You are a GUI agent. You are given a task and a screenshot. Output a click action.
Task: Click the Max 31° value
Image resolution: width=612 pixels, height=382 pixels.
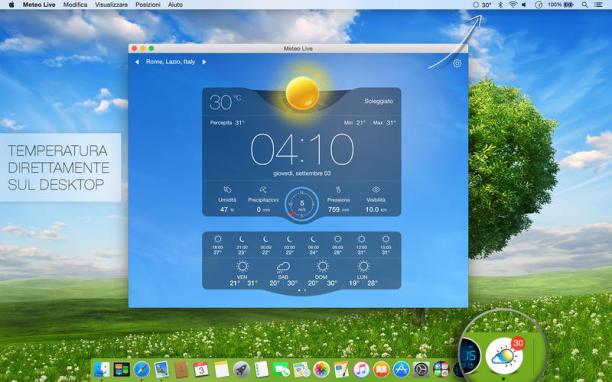(384, 123)
